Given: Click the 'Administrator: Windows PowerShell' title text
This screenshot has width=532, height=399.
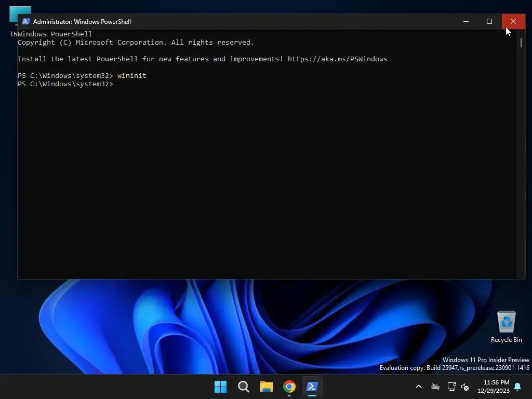Looking at the screenshot, I should (x=82, y=22).
